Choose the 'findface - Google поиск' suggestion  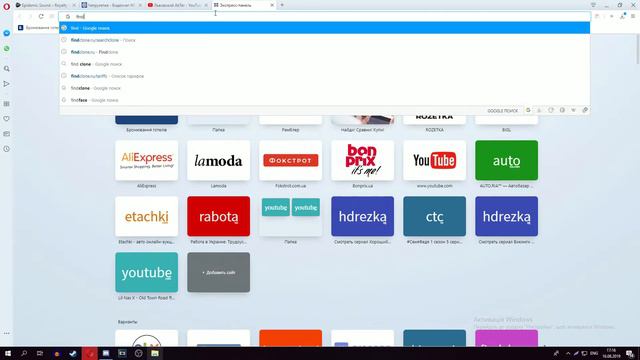(x=324, y=100)
